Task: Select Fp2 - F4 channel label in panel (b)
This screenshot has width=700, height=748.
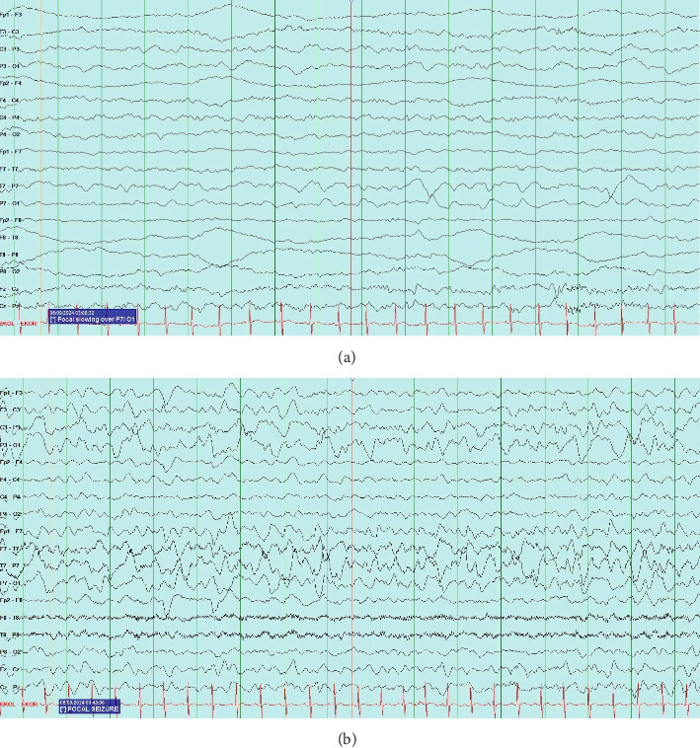Action: (x=12, y=462)
